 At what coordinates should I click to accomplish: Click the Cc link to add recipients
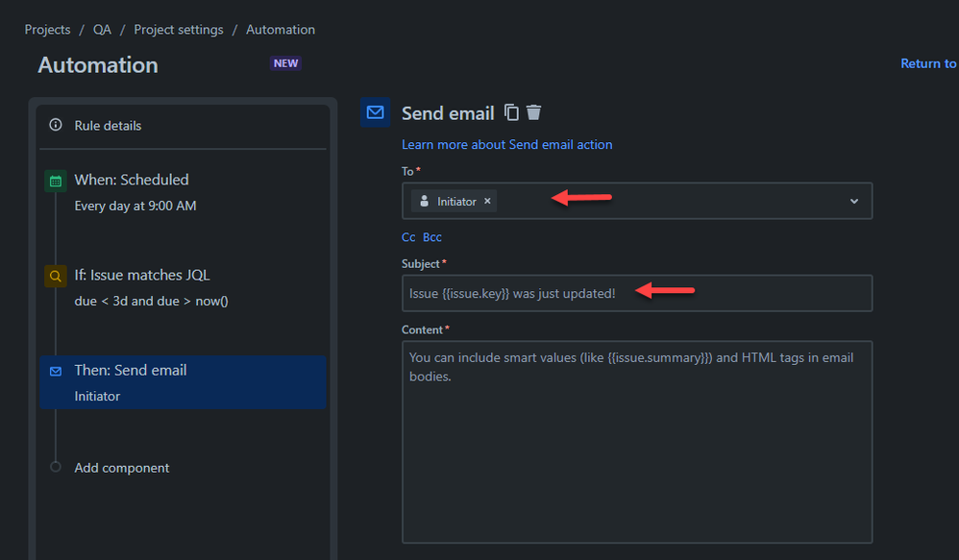tap(408, 236)
